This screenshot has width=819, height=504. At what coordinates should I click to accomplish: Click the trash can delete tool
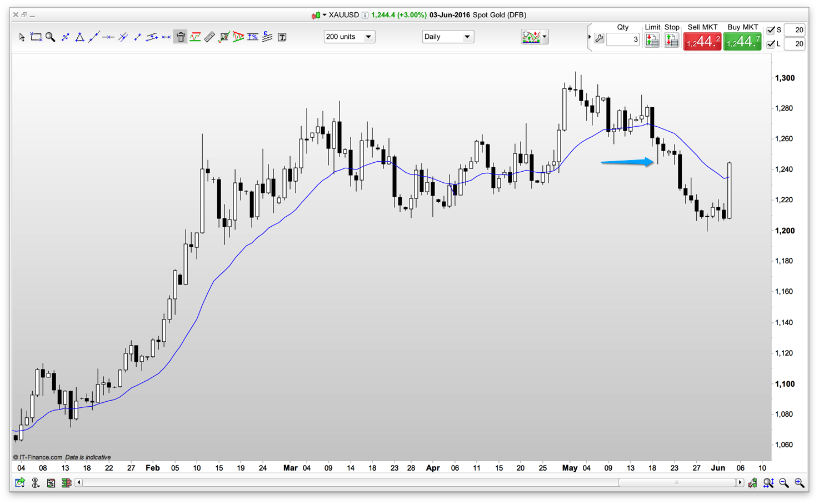181,37
